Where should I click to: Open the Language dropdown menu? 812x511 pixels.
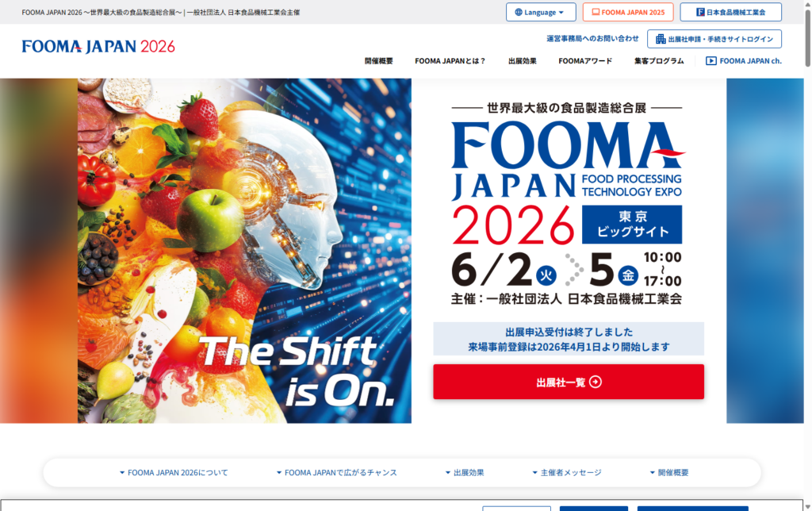click(x=541, y=13)
